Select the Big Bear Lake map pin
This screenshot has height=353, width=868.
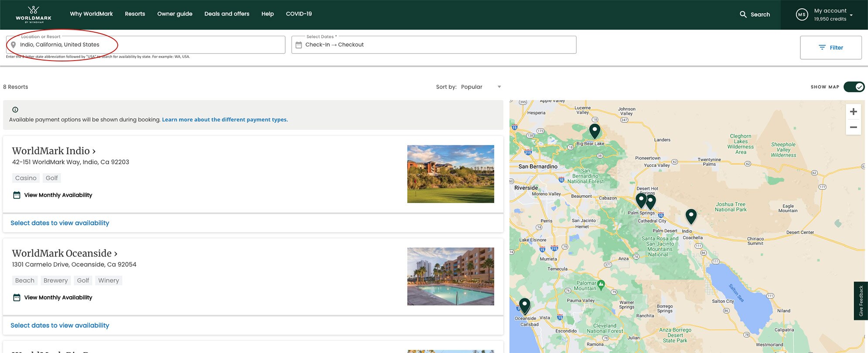point(595,131)
